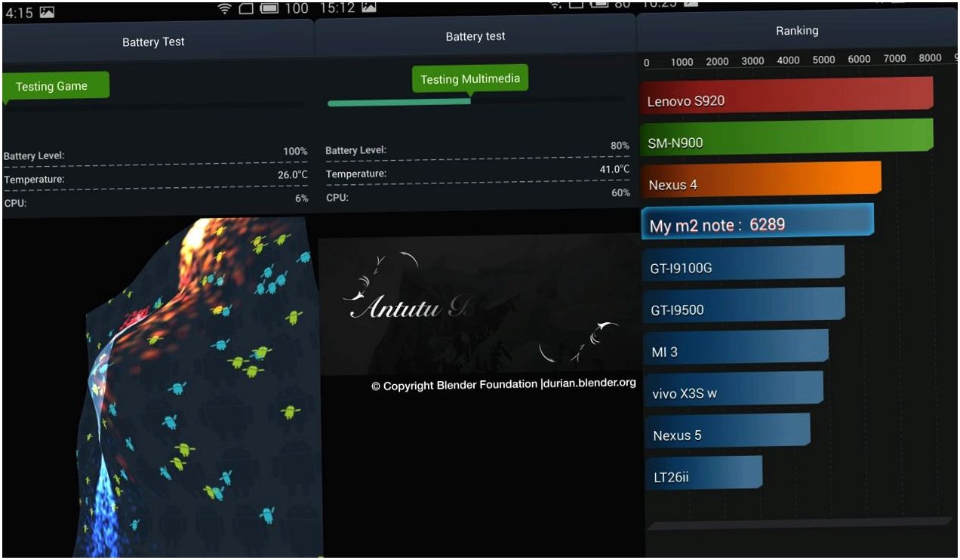Click the 8000 mark on ranking scale

coord(930,57)
